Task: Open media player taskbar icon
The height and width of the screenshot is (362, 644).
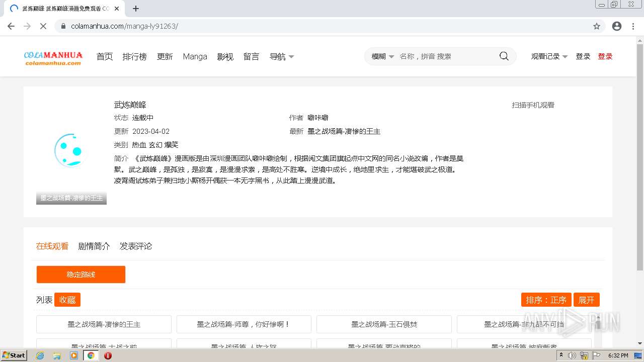Action: point(74,355)
